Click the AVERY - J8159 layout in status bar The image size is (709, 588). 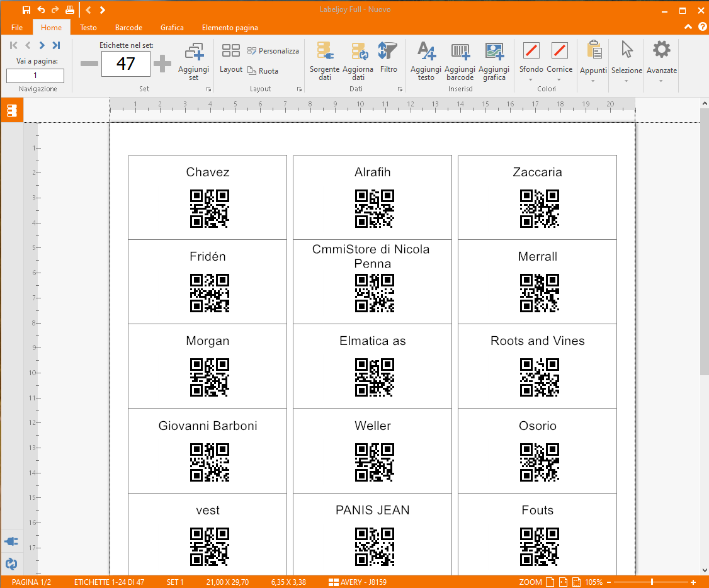(358, 582)
